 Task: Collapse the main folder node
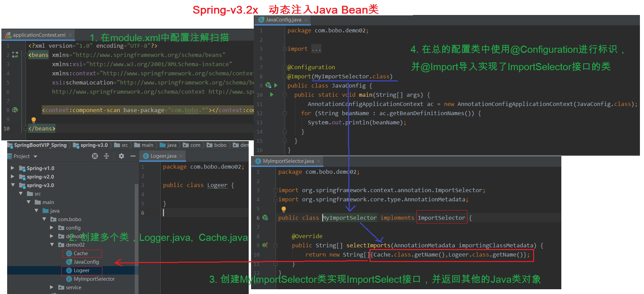(29, 202)
